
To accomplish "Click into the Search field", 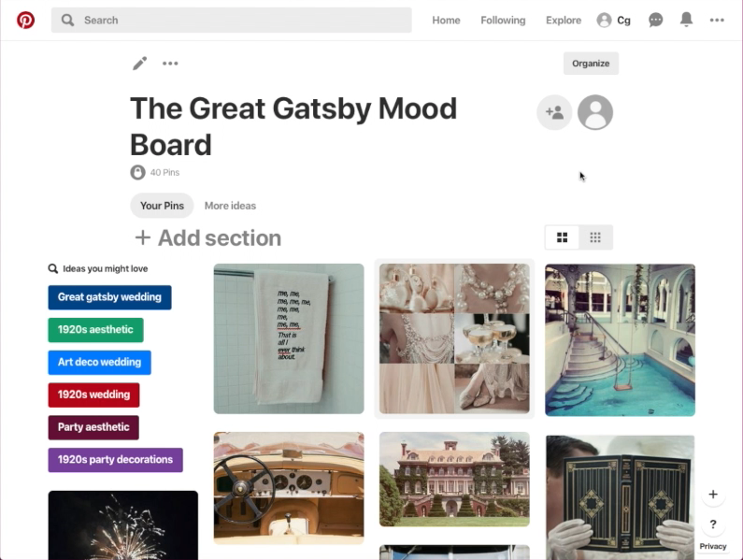I will pos(231,20).
